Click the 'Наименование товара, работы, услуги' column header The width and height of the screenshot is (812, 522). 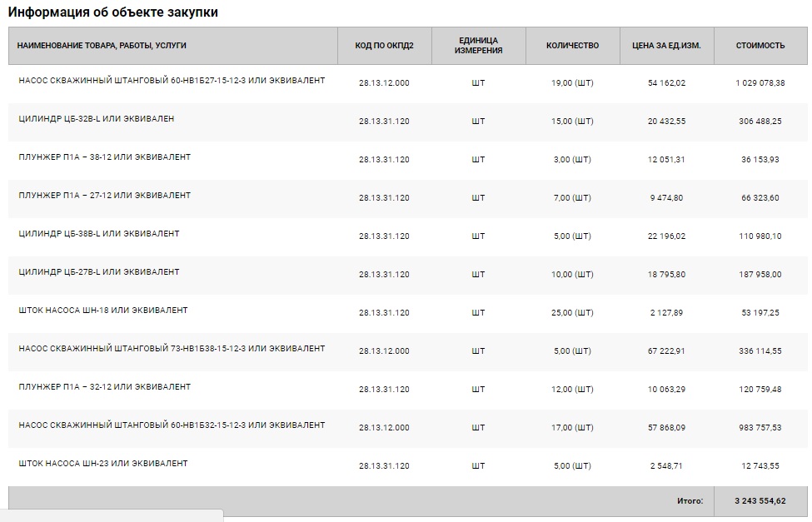(102, 46)
